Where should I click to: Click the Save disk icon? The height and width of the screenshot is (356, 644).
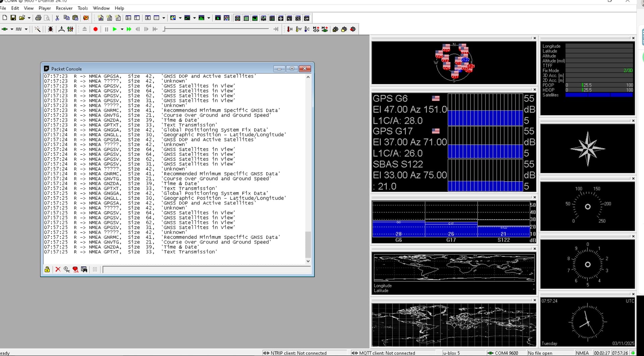pyautogui.click(x=13, y=18)
